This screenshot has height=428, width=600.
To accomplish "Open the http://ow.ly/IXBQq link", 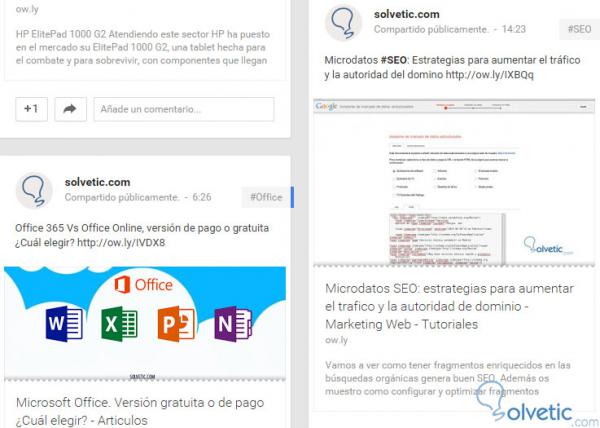I will pos(489,75).
